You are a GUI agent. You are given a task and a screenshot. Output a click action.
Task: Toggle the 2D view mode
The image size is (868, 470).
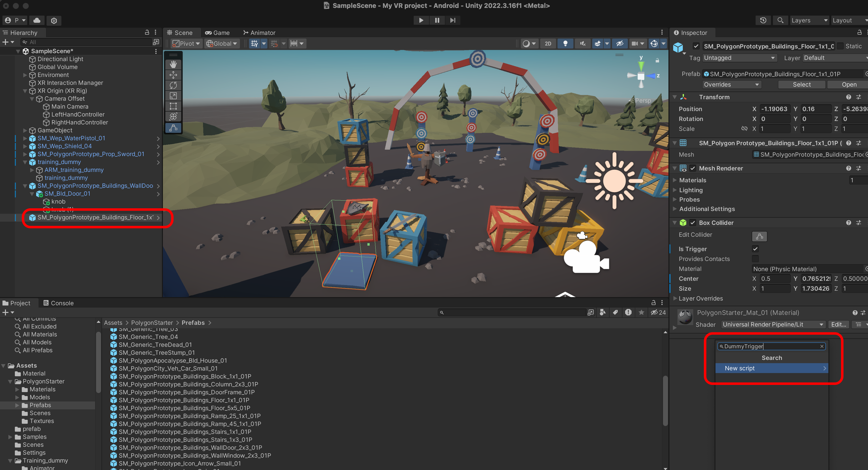coord(548,44)
